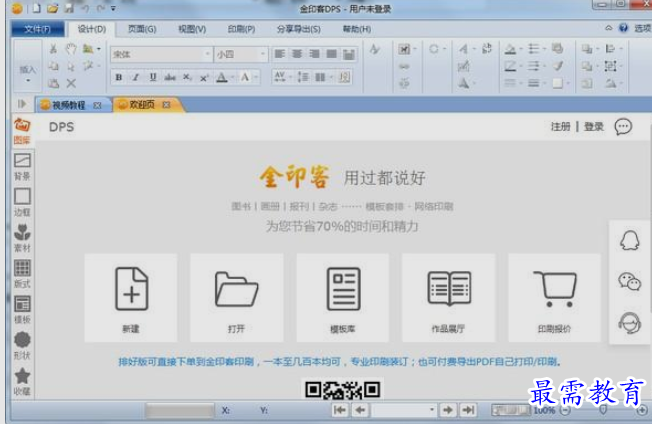Open the chat bubble message icon
This screenshot has height=424, width=652.
pos(623,127)
